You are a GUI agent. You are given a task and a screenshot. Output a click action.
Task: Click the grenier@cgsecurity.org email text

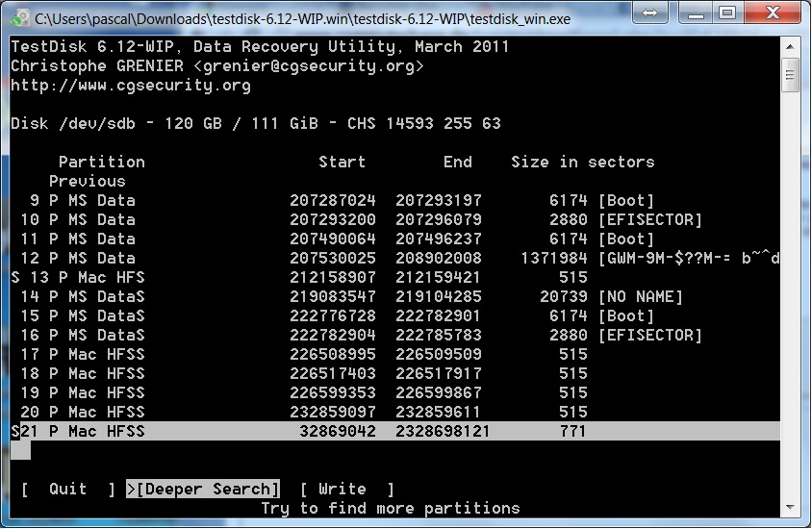pos(309,66)
